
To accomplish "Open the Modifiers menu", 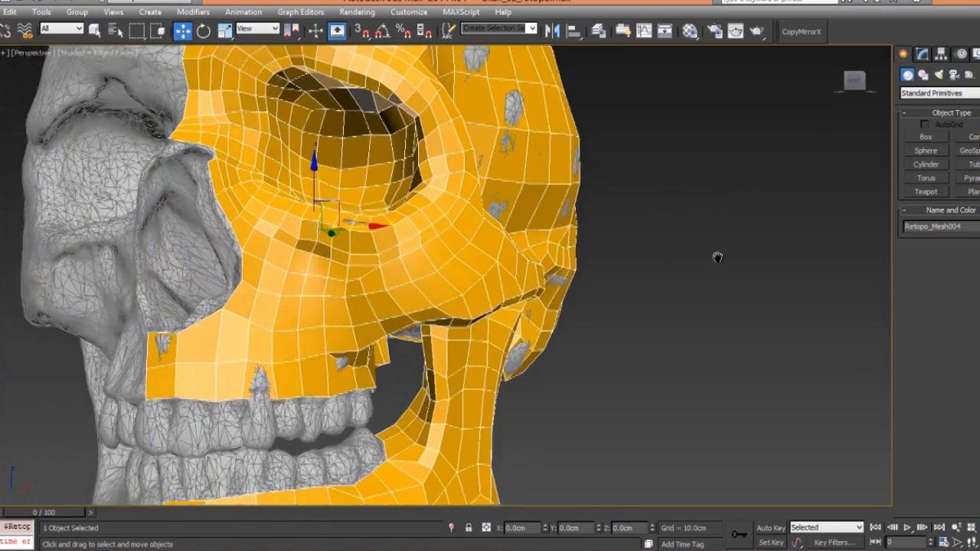I will coord(193,12).
